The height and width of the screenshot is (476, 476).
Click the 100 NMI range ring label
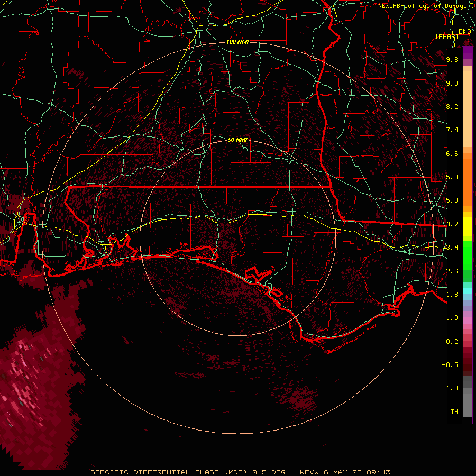(237, 42)
